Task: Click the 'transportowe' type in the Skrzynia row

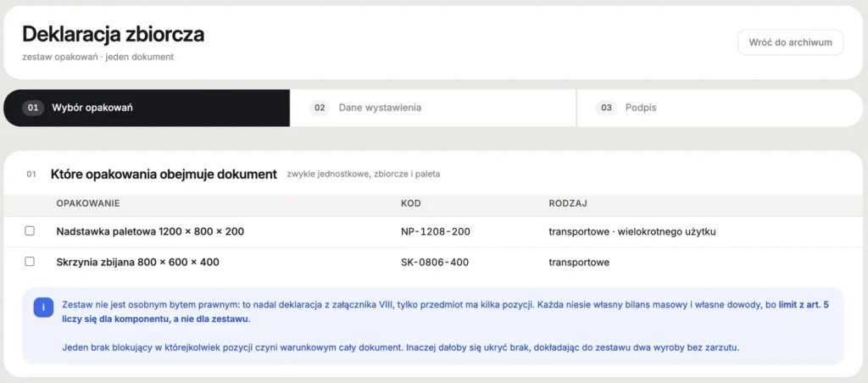Action: tap(579, 263)
